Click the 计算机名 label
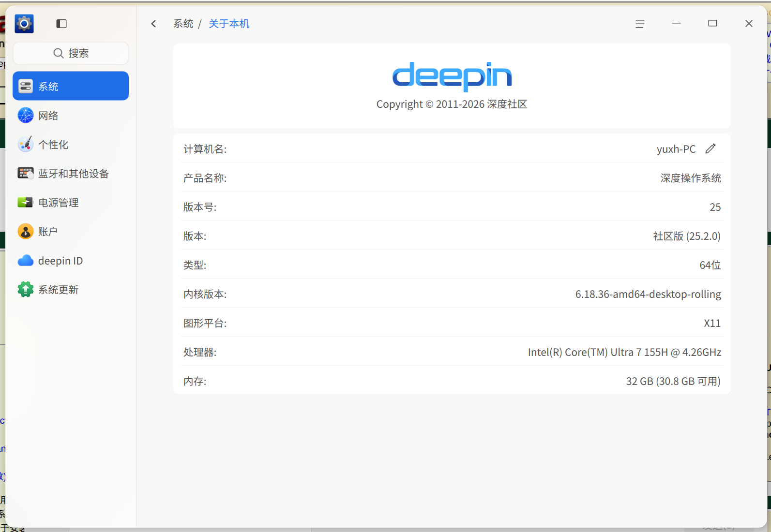Image resolution: width=771 pixels, height=532 pixels. click(205, 149)
